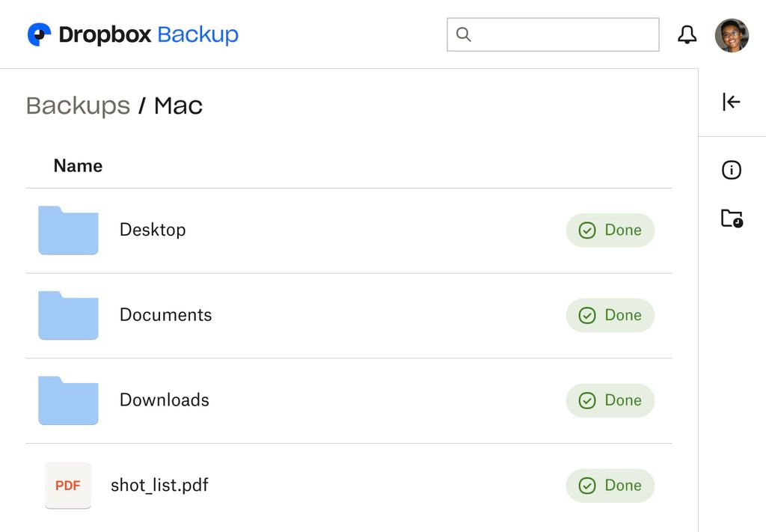The height and width of the screenshot is (532, 766).
Task: Collapse the right sidebar panel
Action: pyautogui.click(x=731, y=103)
